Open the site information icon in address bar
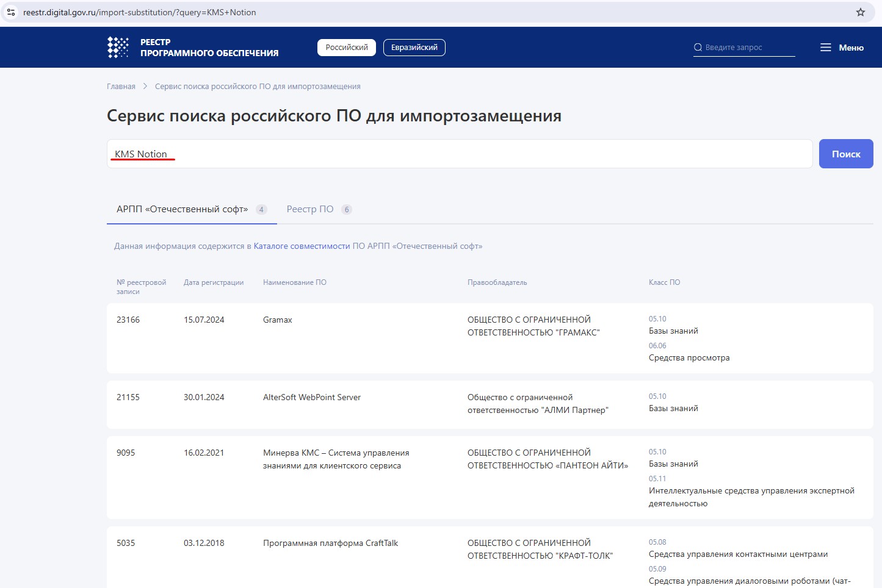The height and width of the screenshot is (588, 882). point(11,12)
